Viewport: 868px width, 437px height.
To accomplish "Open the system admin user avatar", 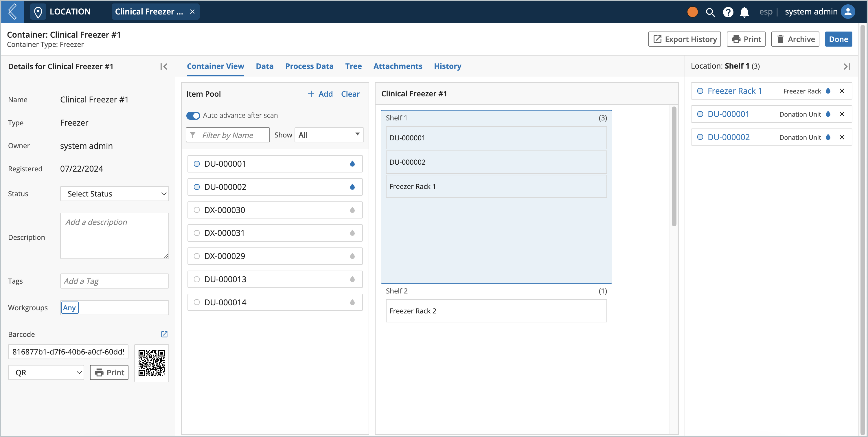I will (x=848, y=12).
